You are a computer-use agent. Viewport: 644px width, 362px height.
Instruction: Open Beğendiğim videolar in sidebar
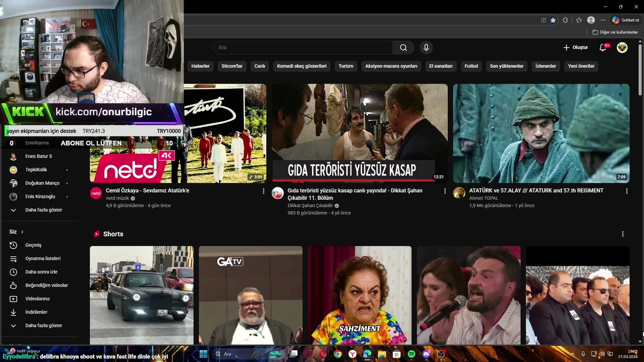point(46,286)
